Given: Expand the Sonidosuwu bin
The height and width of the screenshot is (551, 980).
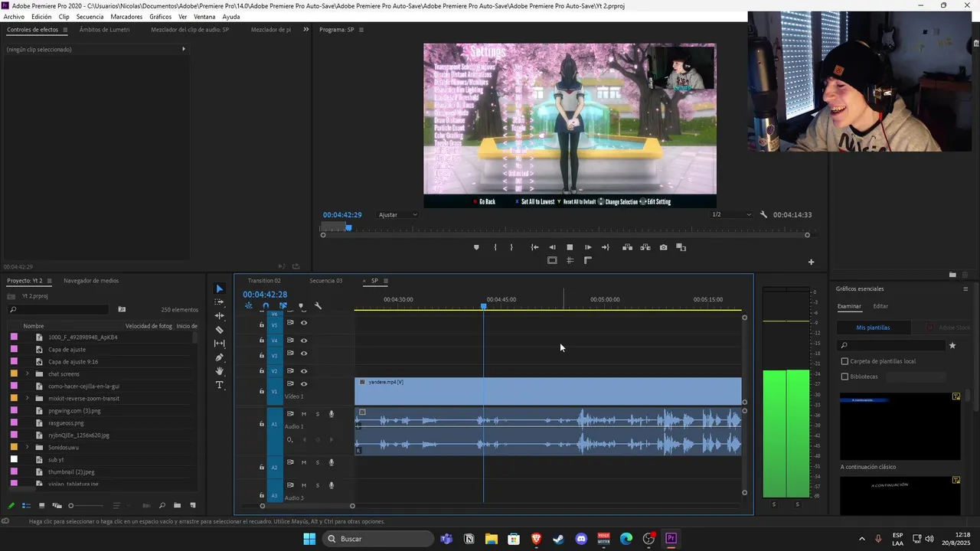Looking at the screenshot, I should coord(28,447).
